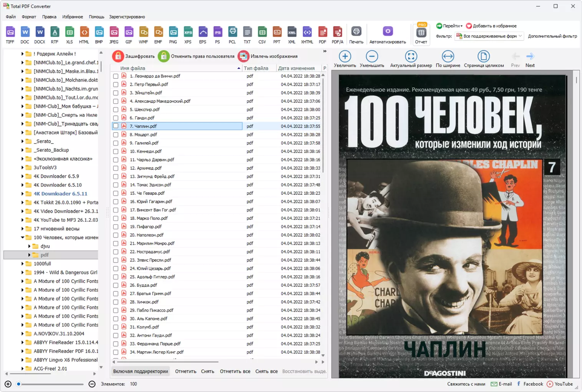Screen dimensions: 582x392
Task: Toggle Включая поддиректории button
Action: pyautogui.click(x=141, y=372)
